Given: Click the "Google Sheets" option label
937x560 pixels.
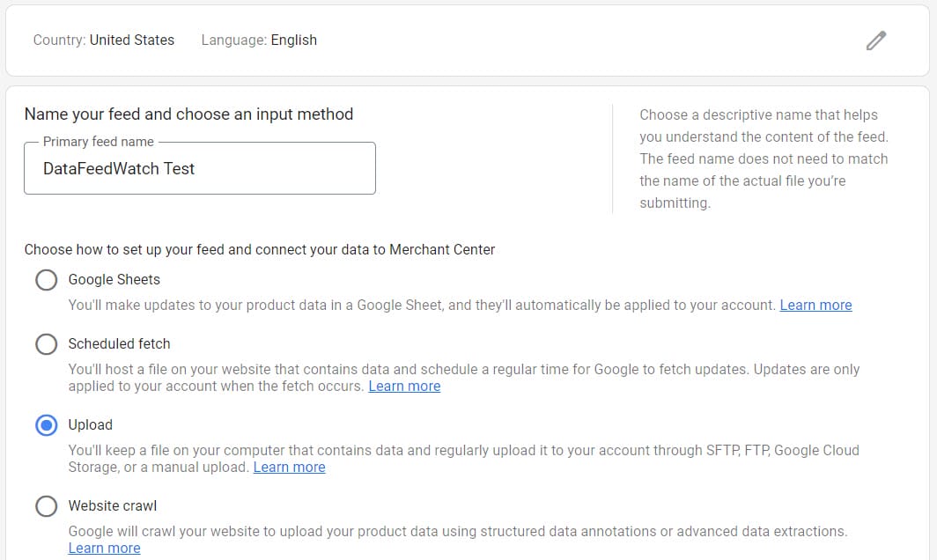Looking at the screenshot, I should click(114, 279).
